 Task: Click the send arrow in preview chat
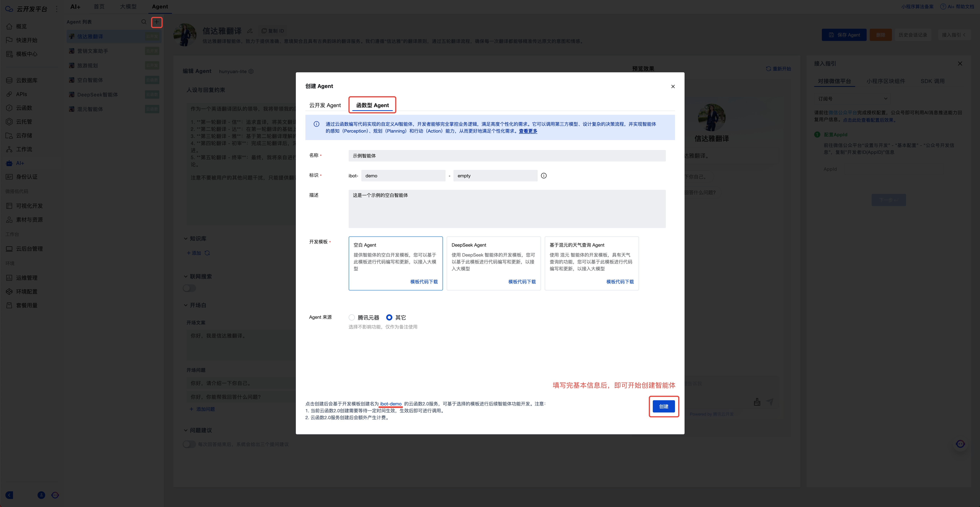point(770,402)
